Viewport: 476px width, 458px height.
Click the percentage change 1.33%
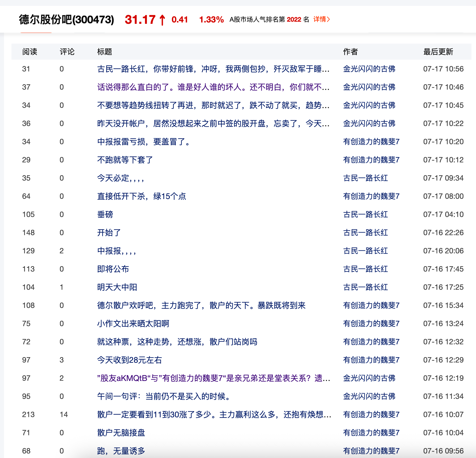pos(211,20)
